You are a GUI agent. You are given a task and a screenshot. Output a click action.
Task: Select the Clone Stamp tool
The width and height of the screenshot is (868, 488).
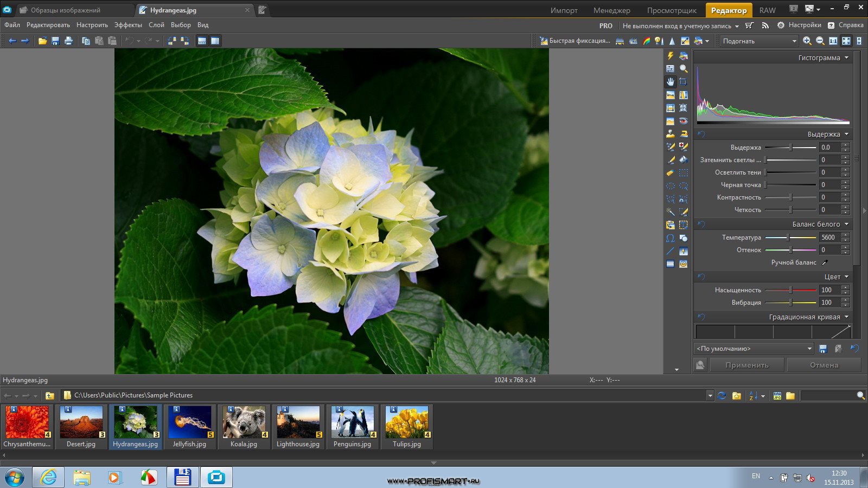tap(671, 134)
